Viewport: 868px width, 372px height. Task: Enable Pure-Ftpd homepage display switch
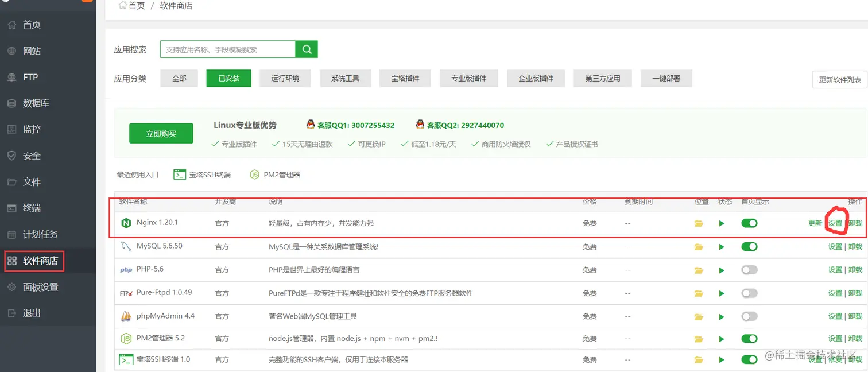point(749,293)
